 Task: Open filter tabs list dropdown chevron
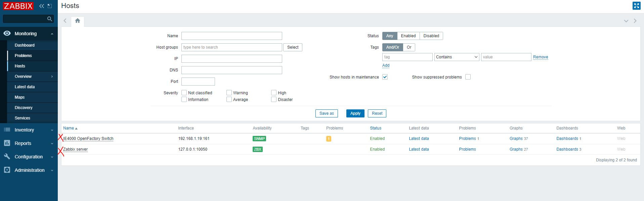pos(626,21)
